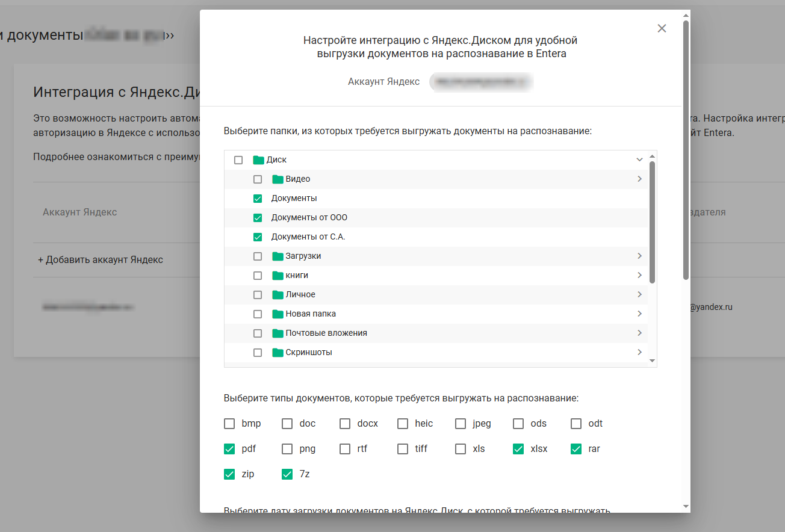Expand the Видео folder
Screen dimensions: 785x532
[x=639, y=179]
